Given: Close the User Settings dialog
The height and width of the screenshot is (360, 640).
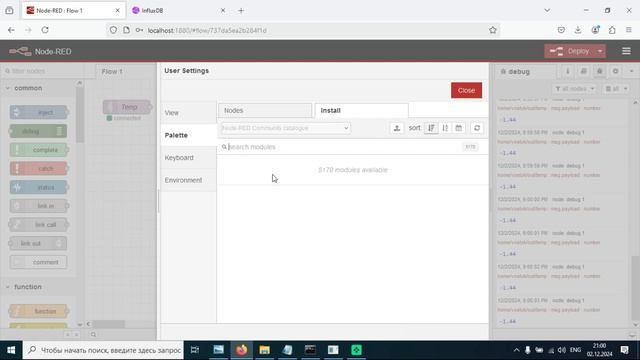Looking at the screenshot, I should [x=466, y=90].
